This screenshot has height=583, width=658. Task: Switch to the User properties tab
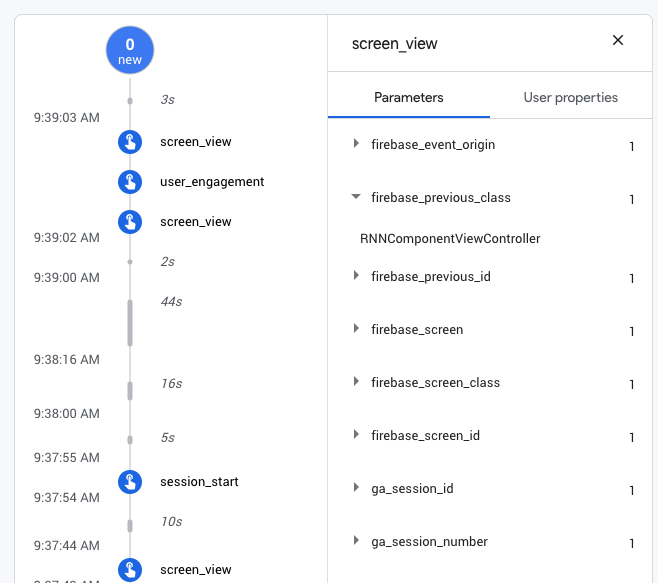click(x=571, y=97)
